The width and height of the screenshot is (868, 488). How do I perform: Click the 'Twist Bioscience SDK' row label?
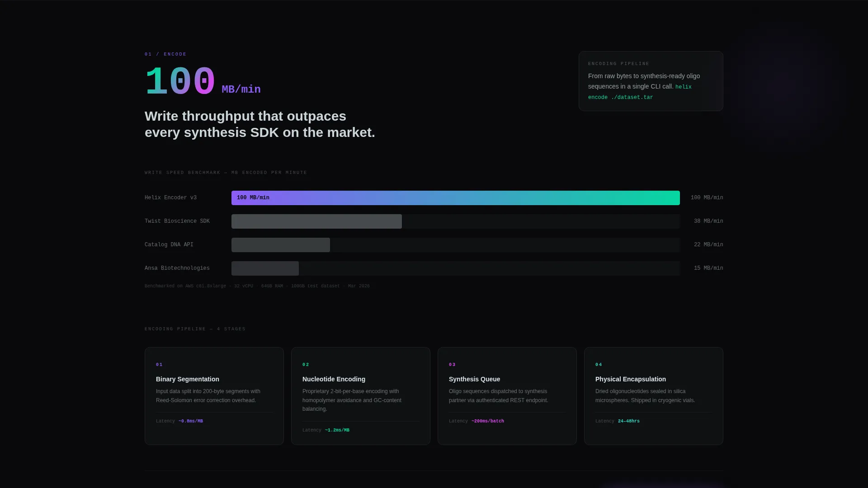tap(177, 221)
